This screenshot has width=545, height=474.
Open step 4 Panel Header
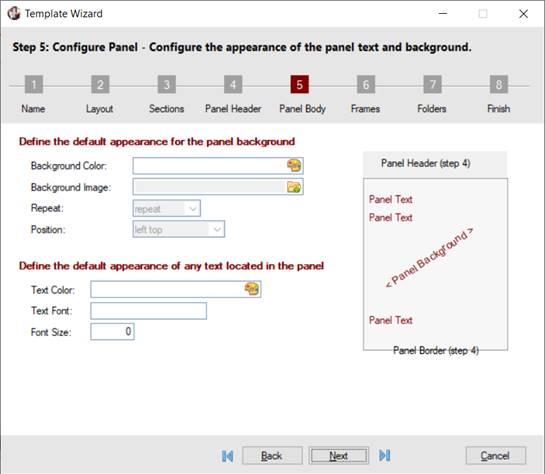coord(233,84)
